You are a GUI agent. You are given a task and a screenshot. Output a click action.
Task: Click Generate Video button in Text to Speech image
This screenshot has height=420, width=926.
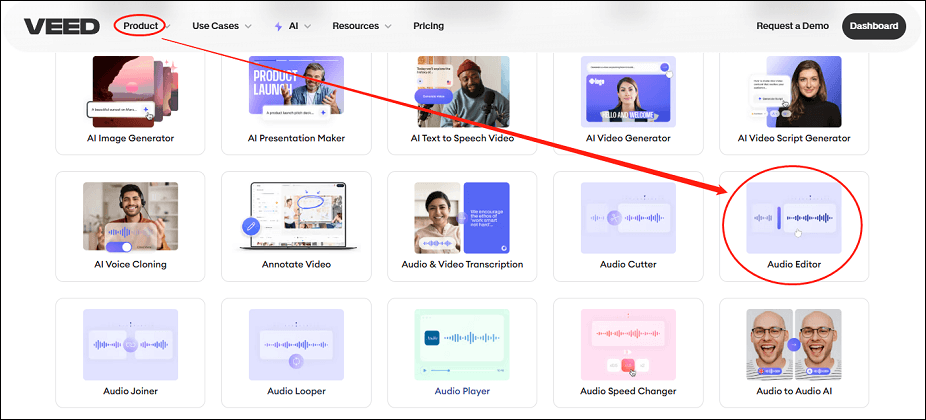point(433,96)
